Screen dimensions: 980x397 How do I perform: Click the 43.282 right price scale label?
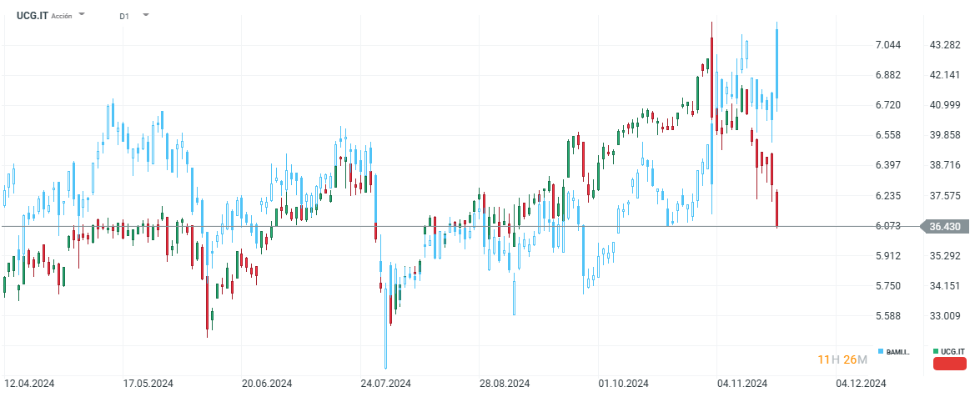(944, 44)
